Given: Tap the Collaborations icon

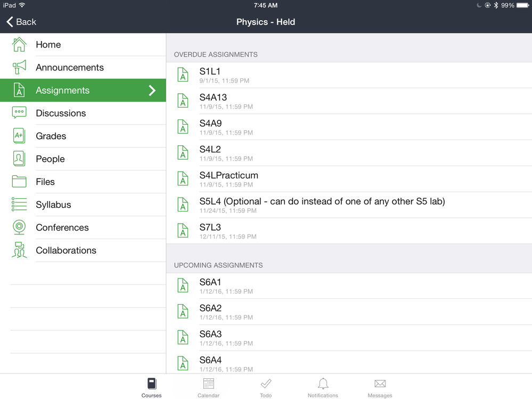Looking at the screenshot, I should [19, 250].
